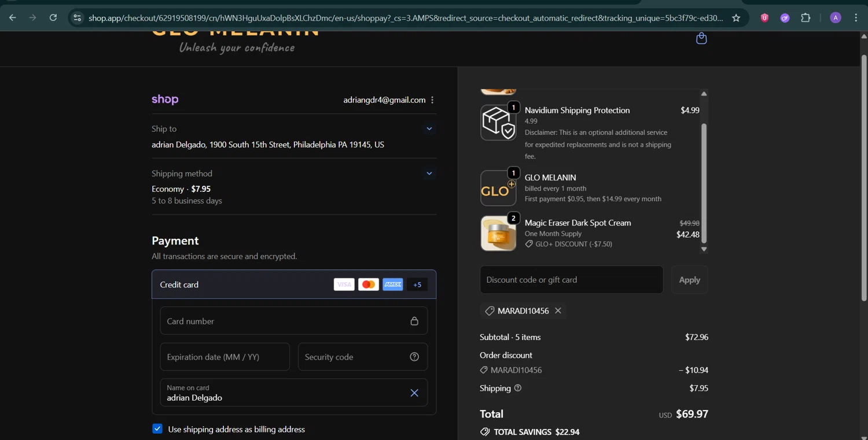The height and width of the screenshot is (440, 868).
Task: Click the email adriangdr4@gmail.com
Action: [384, 100]
